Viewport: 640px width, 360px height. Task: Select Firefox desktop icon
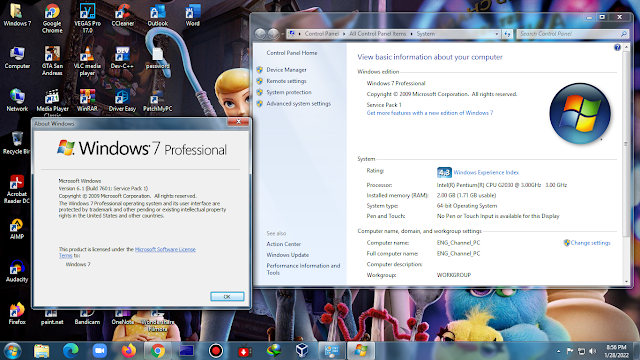tap(17, 313)
